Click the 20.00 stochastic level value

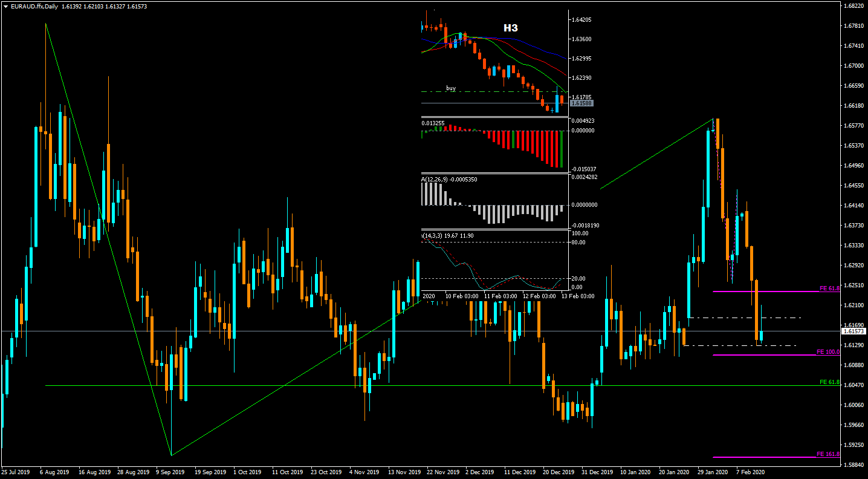point(578,279)
